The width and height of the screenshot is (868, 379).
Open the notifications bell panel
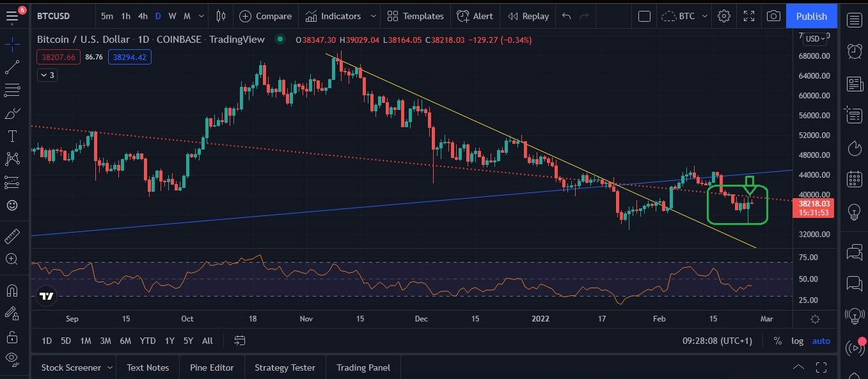click(854, 376)
